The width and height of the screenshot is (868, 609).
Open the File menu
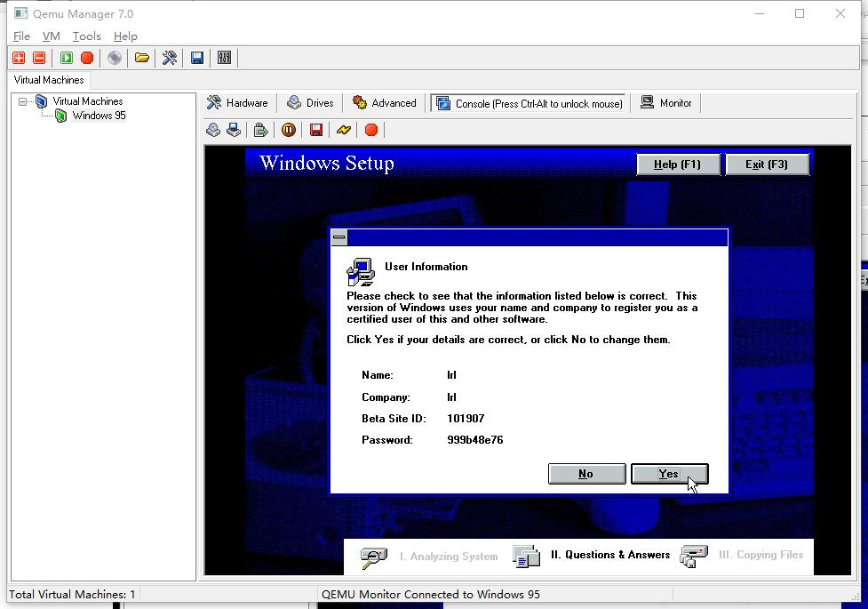(x=21, y=36)
